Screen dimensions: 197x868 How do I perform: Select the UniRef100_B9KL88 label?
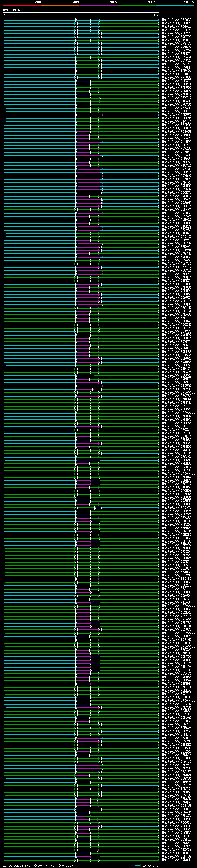tap(177, 351)
